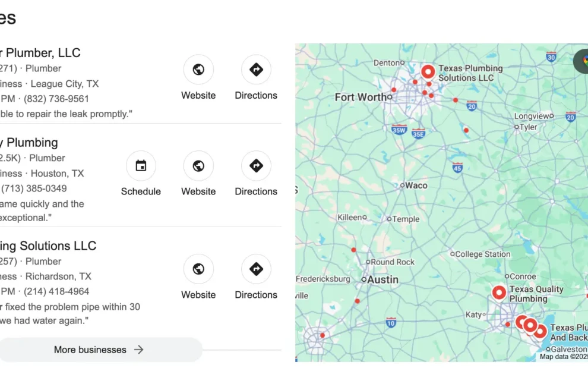
Task: Click the small red dot near Round Rock
Action: tap(353, 250)
